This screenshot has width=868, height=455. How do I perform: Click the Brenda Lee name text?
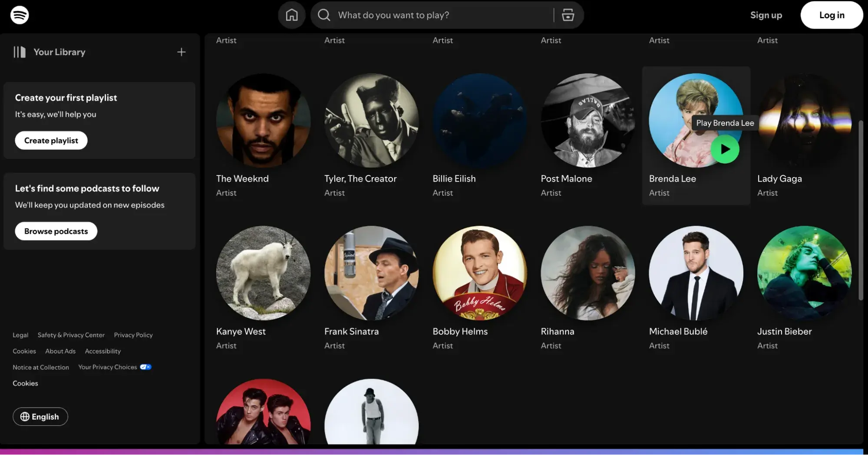click(x=672, y=179)
